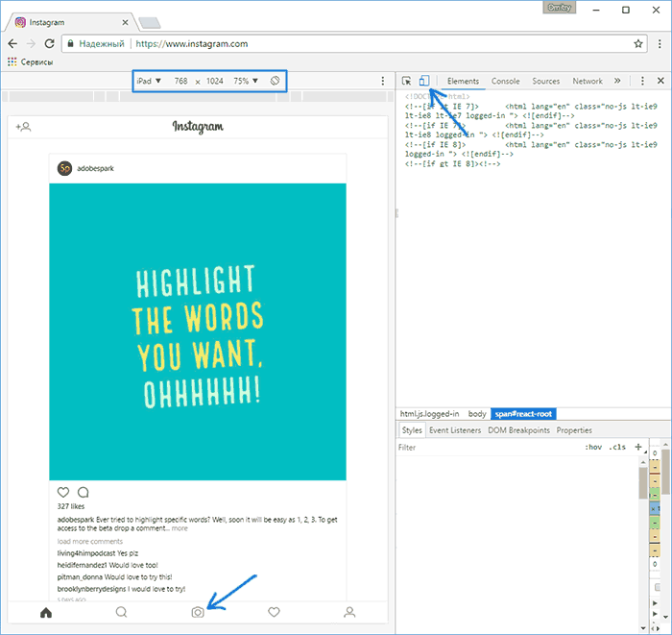Open the profile icon in bottom bar
Screen dimensions: 672x635
[350, 612]
